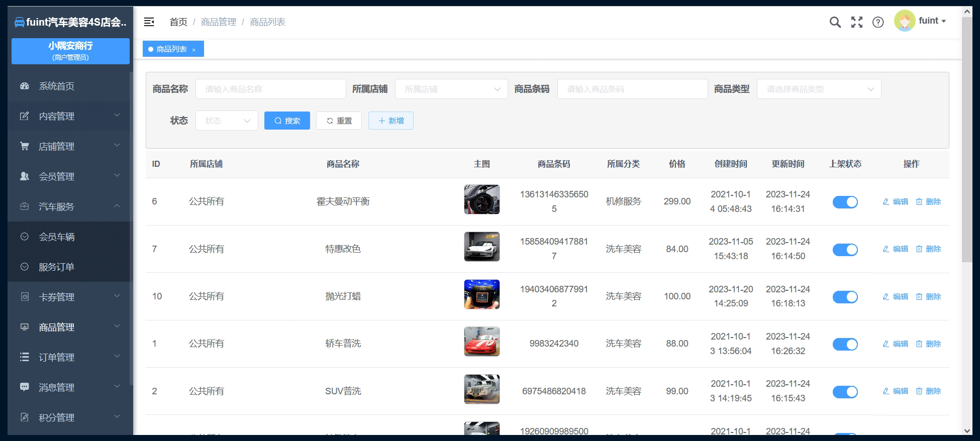Click the blue 搜索 button

click(287, 121)
